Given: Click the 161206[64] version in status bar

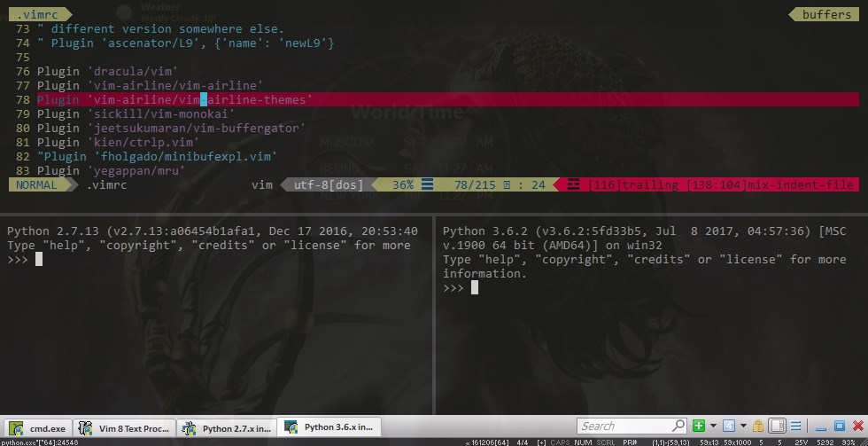Looking at the screenshot, I should coord(488,442).
